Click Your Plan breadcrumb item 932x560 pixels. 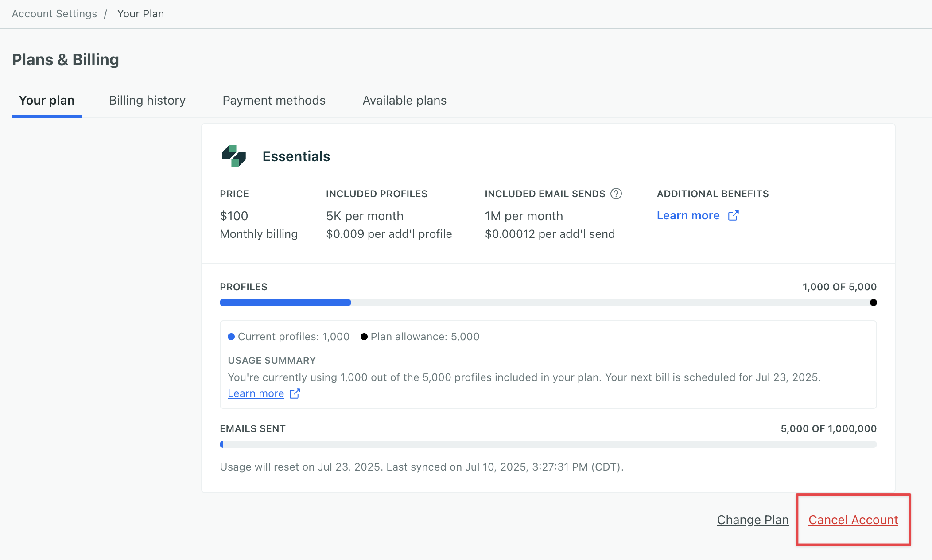coord(140,14)
